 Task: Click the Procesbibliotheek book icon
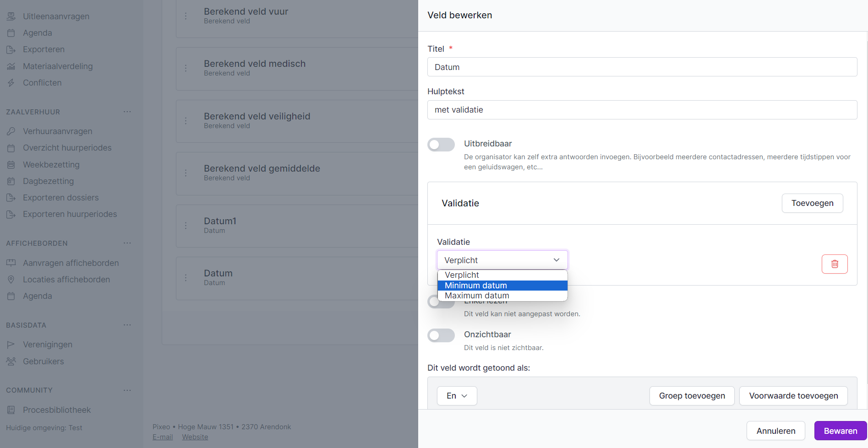[11, 410]
